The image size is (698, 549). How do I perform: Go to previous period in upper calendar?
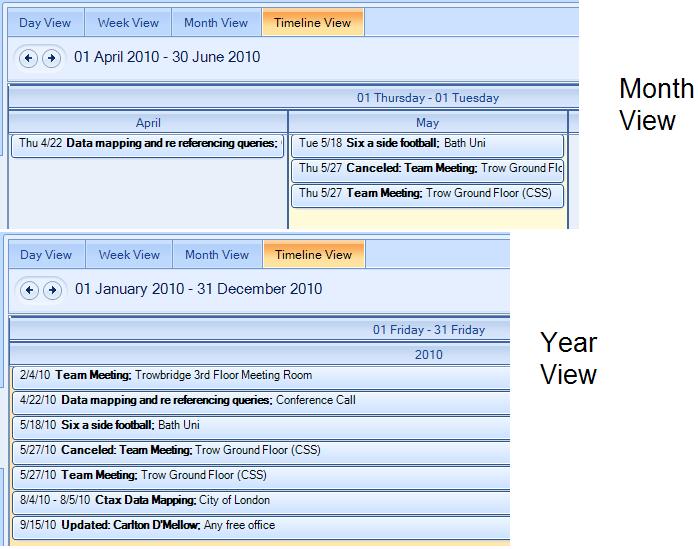click(28, 58)
